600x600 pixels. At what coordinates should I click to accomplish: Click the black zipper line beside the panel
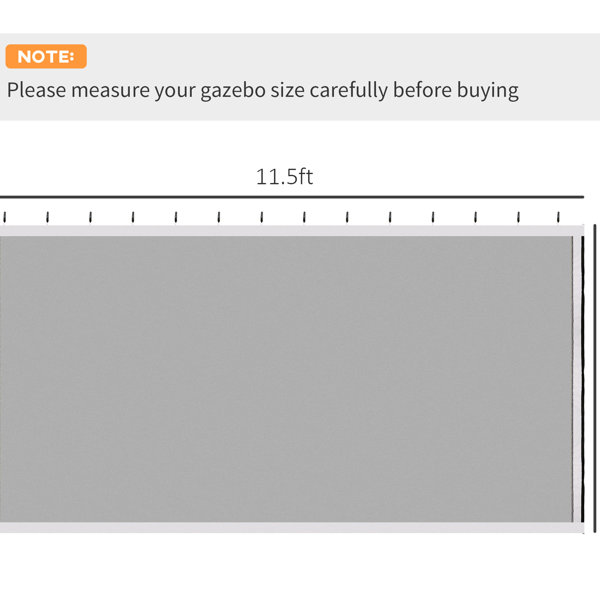point(582,379)
